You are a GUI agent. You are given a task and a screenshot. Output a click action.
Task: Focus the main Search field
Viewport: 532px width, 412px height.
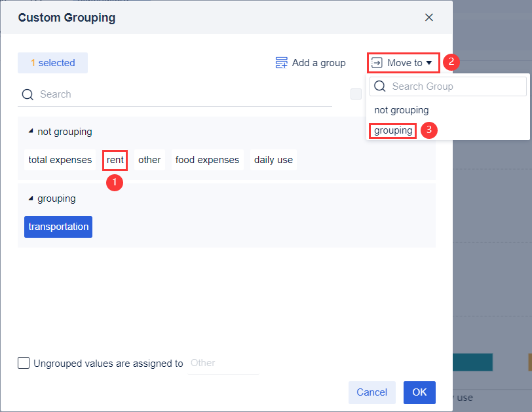tap(183, 94)
